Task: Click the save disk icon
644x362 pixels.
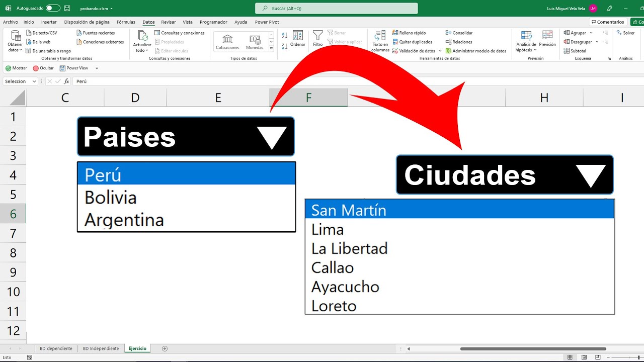Action: tap(67, 9)
